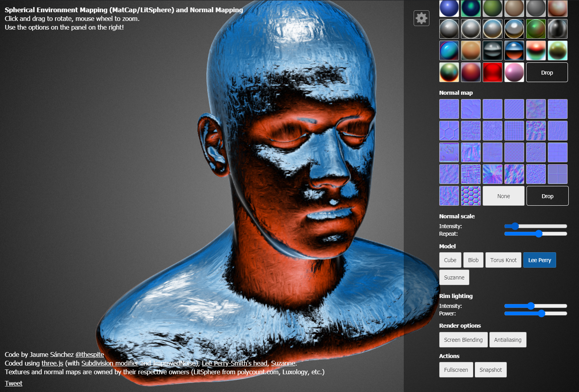Select the square tile grid normal map
Viewport: 579px width, 392px height.
pyautogui.click(x=514, y=131)
